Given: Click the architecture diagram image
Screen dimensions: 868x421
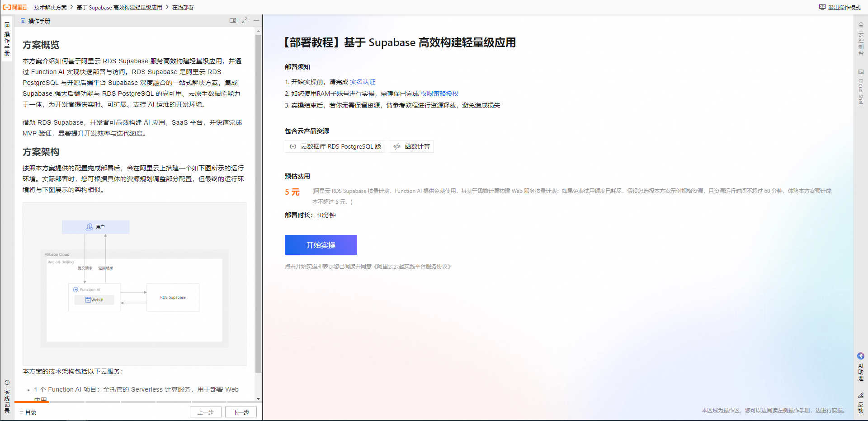Looking at the screenshot, I should click(134, 284).
